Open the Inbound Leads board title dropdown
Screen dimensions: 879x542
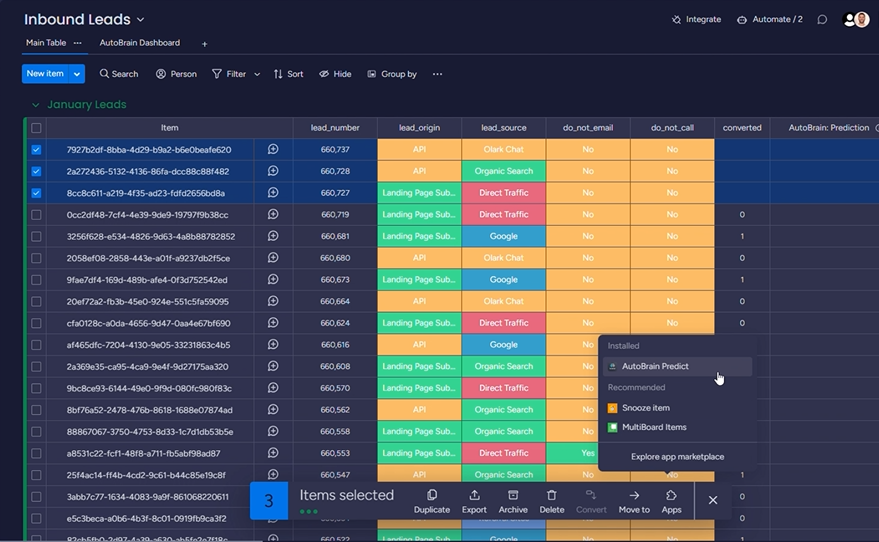140,20
